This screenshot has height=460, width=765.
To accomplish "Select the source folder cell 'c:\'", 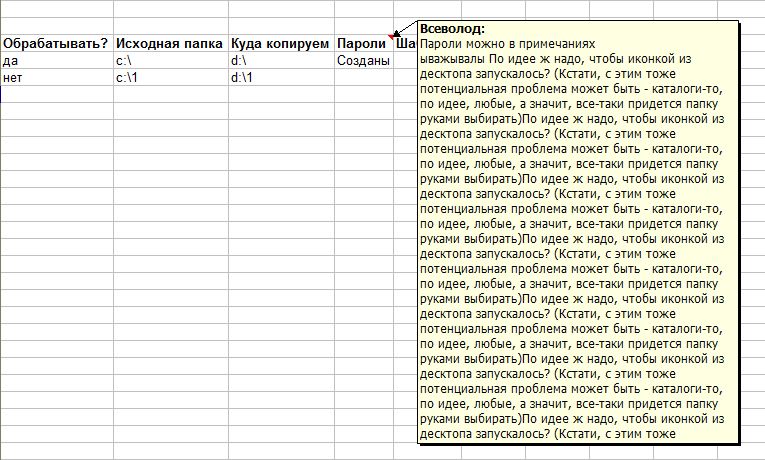I will point(171,60).
